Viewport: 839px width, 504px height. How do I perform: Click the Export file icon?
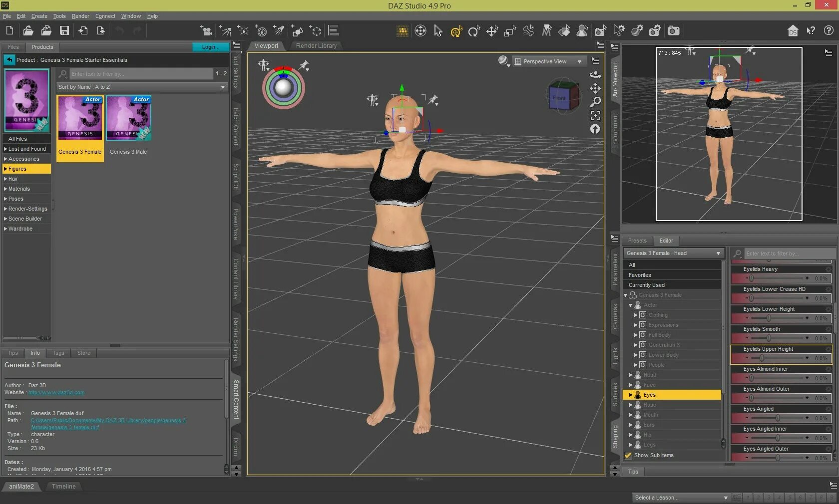click(x=101, y=30)
